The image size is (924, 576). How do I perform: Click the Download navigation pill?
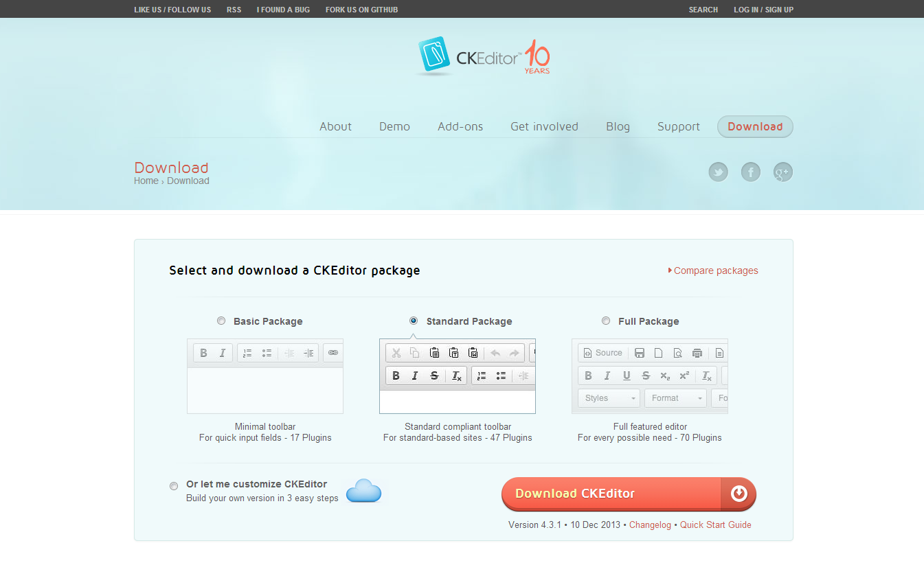(755, 126)
